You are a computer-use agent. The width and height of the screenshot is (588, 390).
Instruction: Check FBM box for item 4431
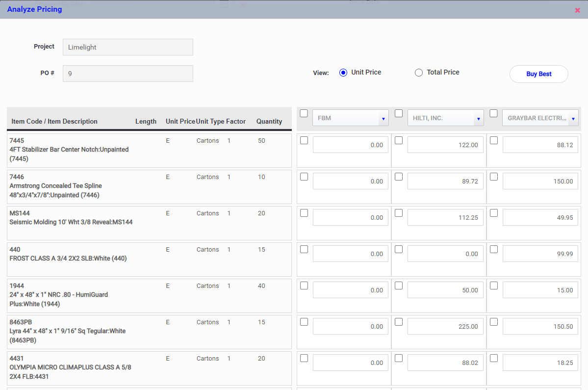click(304, 359)
